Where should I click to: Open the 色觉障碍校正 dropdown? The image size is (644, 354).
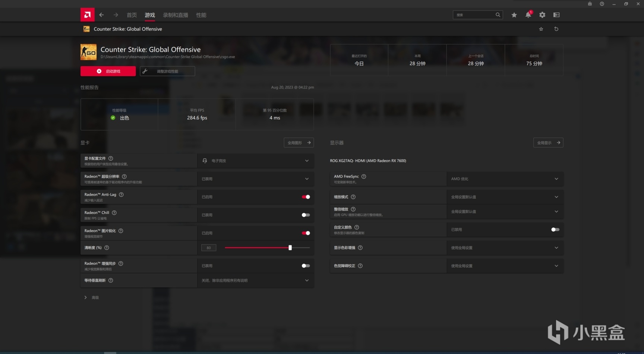point(505,266)
